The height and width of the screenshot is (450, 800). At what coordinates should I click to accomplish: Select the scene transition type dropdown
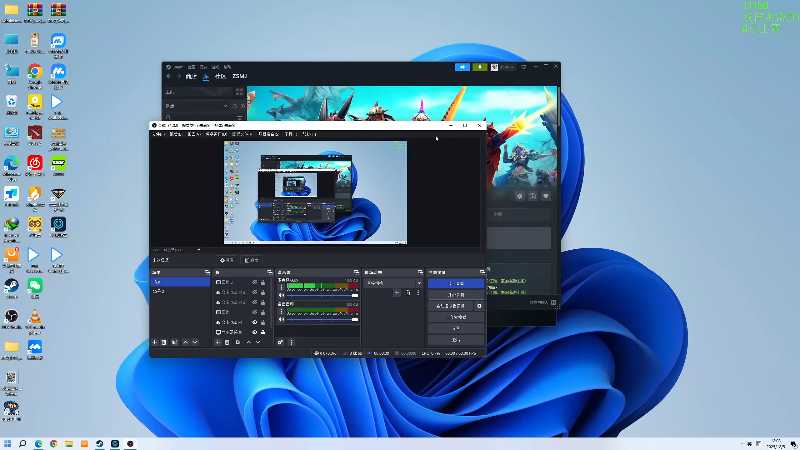(x=393, y=283)
